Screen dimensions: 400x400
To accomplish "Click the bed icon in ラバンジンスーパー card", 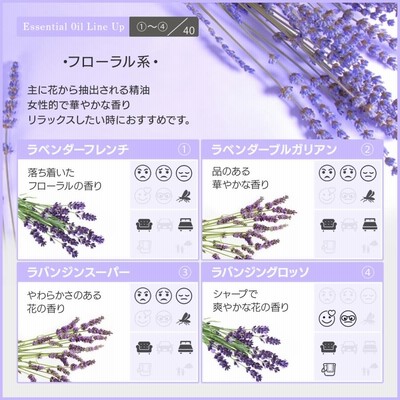I will [185, 348].
